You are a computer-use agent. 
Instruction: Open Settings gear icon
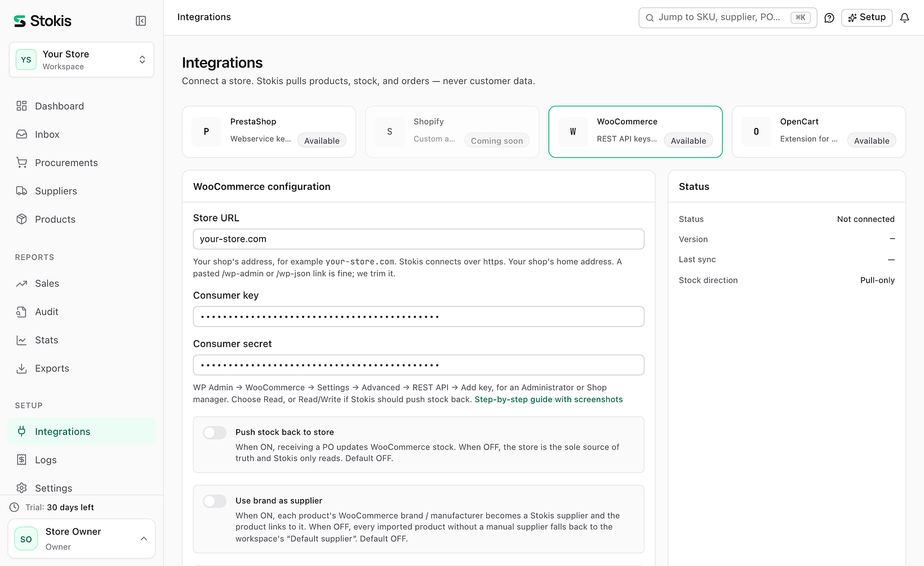[21, 488]
